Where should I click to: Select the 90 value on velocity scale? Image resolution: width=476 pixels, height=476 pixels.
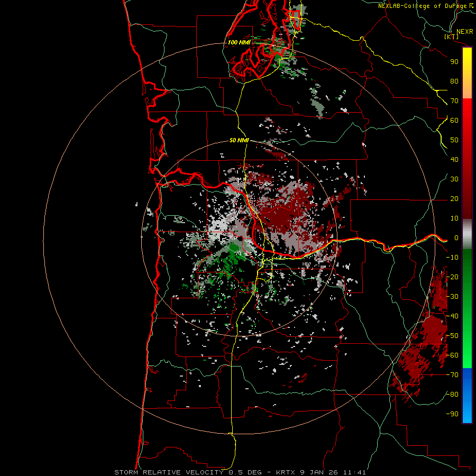click(x=454, y=62)
